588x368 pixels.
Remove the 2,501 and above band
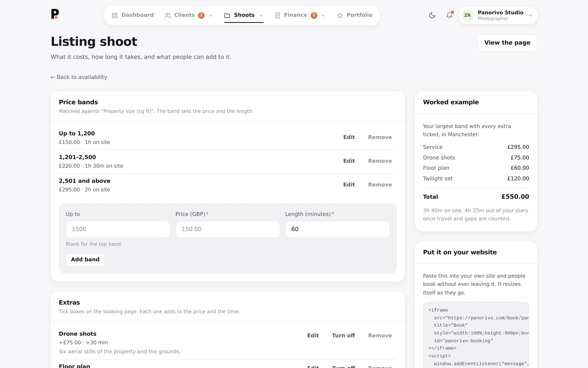380,185
